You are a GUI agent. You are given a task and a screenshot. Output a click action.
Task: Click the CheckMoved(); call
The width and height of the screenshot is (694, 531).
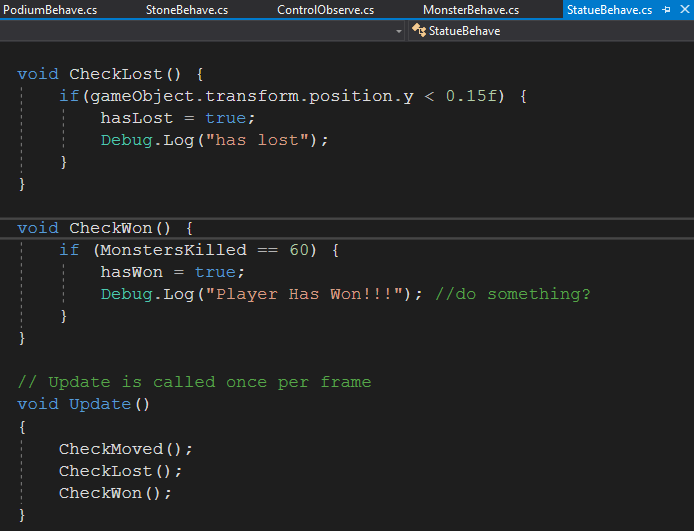pos(126,449)
